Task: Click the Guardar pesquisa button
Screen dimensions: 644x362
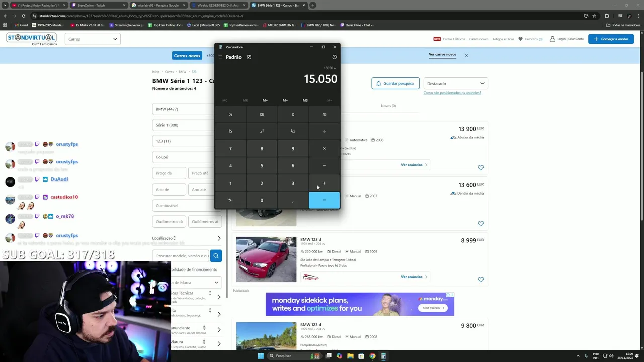Action: tap(395, 83)
